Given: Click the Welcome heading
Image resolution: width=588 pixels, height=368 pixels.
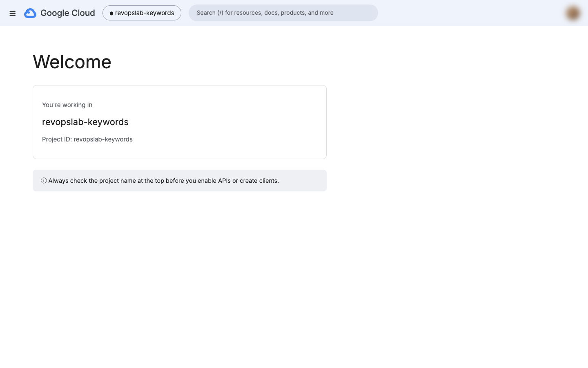Looking at the screenshot, I should pos(72,62).
